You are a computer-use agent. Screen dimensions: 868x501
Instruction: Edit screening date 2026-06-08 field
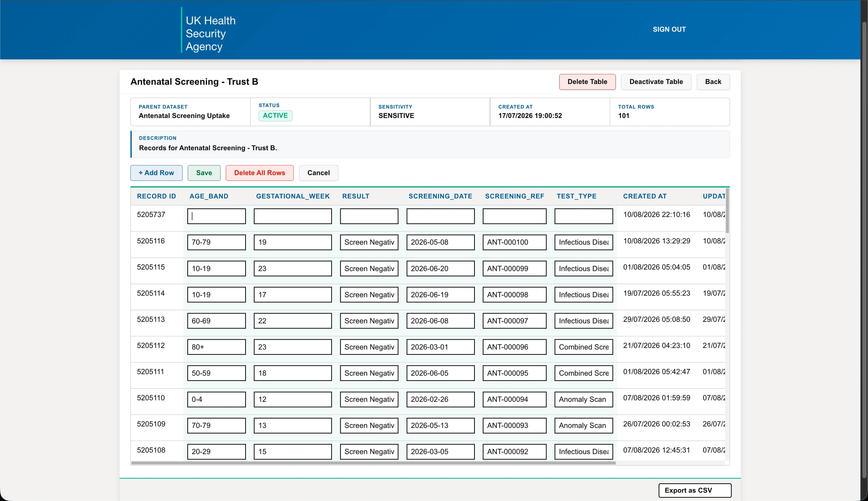[441, 321]
